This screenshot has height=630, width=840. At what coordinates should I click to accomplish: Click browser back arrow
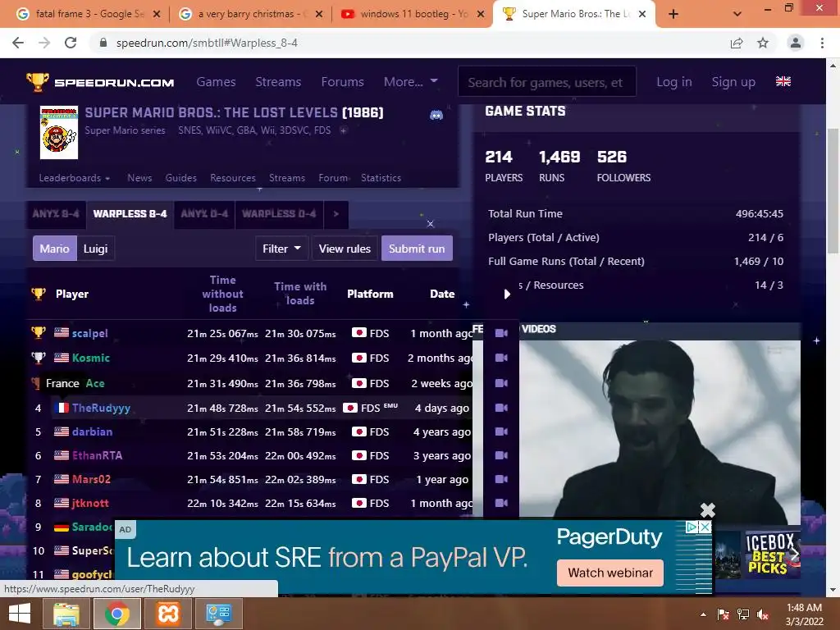pos(18,43)
